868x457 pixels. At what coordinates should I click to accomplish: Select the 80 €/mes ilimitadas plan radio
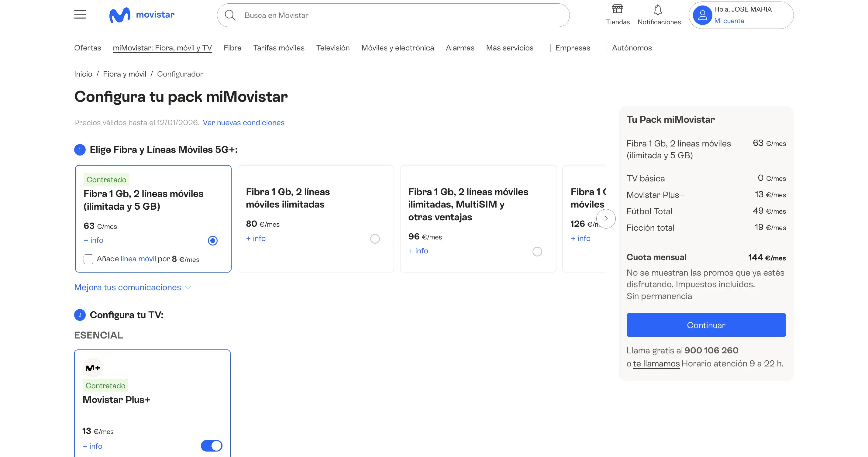375,239
